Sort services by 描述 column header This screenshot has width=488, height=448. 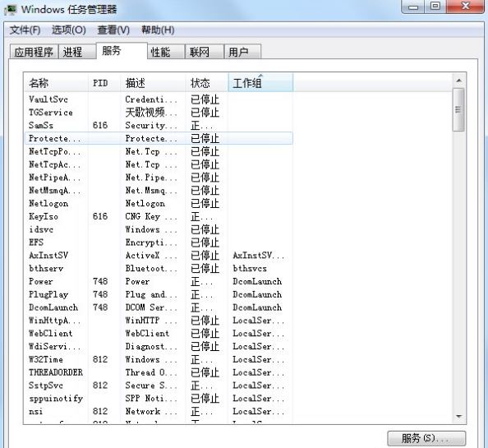coord(153,83)
